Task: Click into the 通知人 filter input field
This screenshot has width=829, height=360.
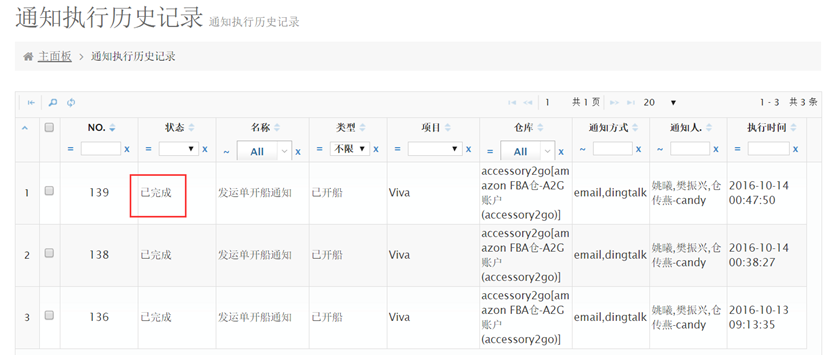Action: click(x=690, y=149)
